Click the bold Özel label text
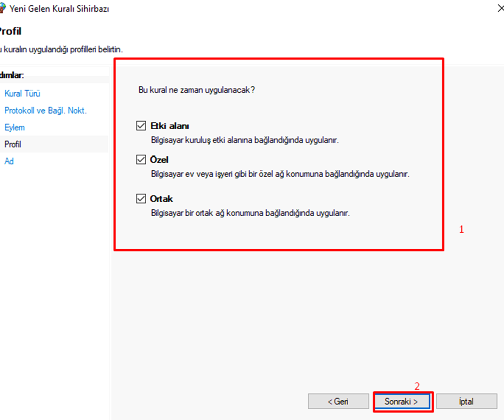Screen dimensions: 504x420 point(159,160)
